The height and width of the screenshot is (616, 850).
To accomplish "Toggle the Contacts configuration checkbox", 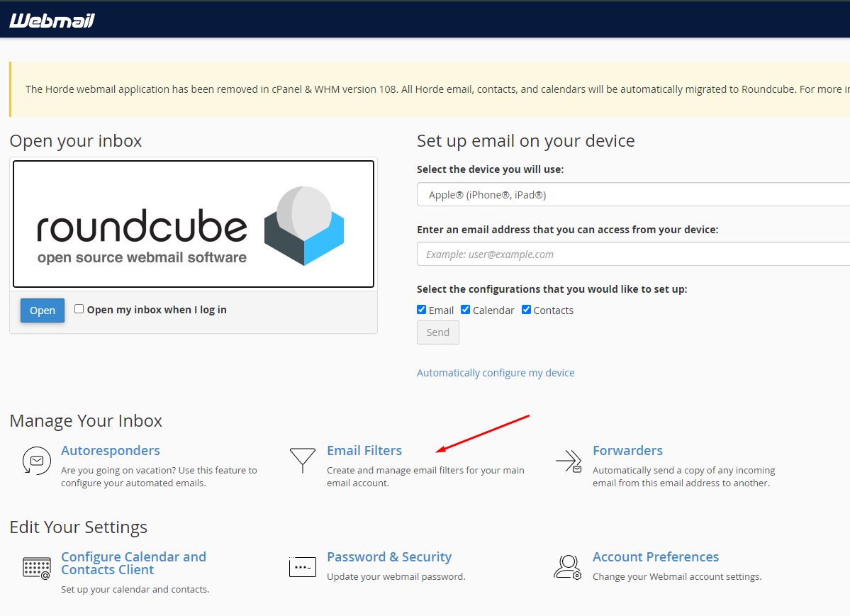I will (x=527, y=310).
